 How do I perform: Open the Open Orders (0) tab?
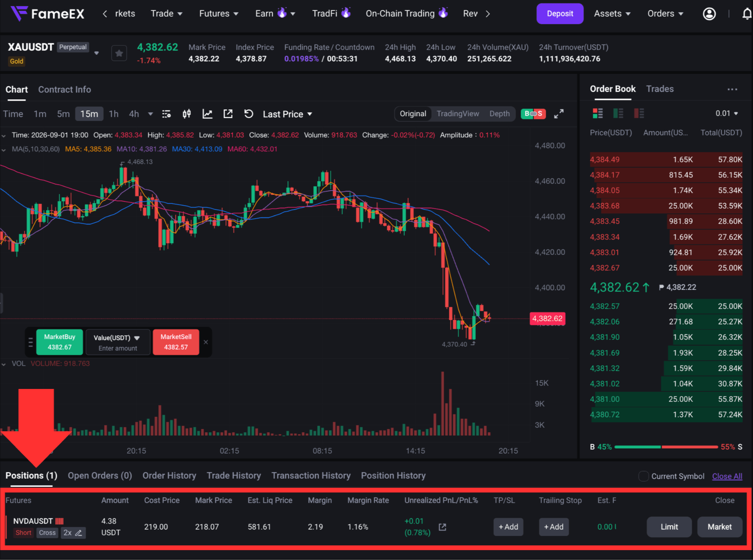100,475
